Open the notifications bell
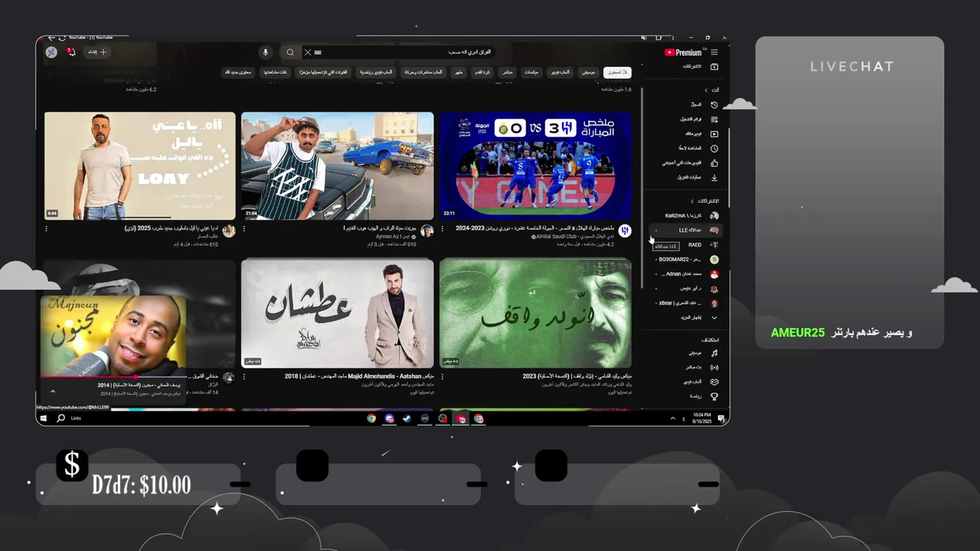Screen dimensions: 980x551 [71, 52]
